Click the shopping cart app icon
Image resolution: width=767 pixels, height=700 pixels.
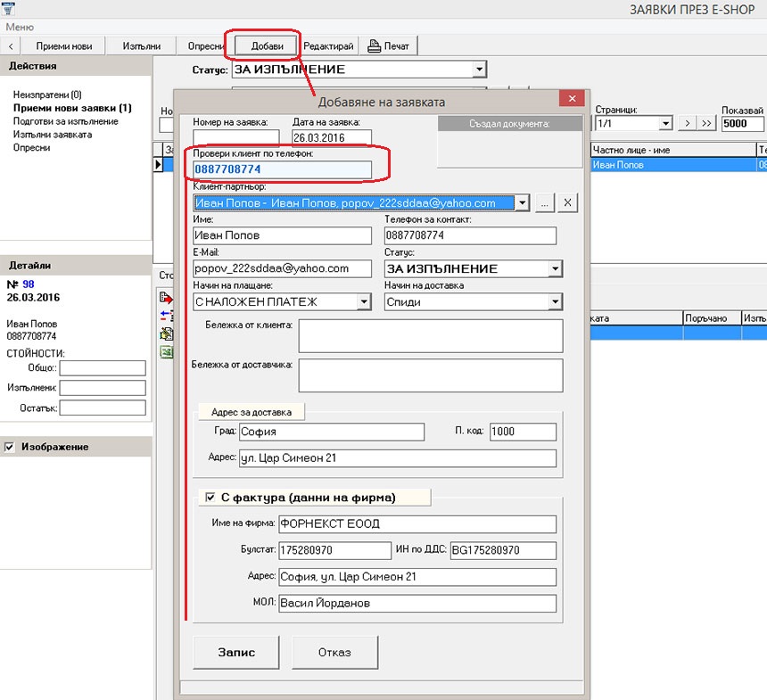(8, 8)
